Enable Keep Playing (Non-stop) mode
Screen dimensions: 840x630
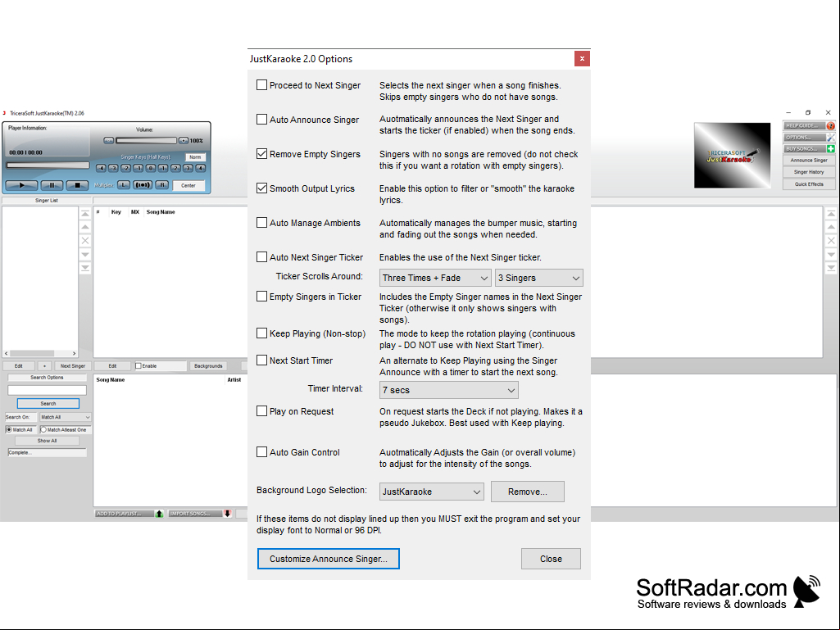(262, 333)
